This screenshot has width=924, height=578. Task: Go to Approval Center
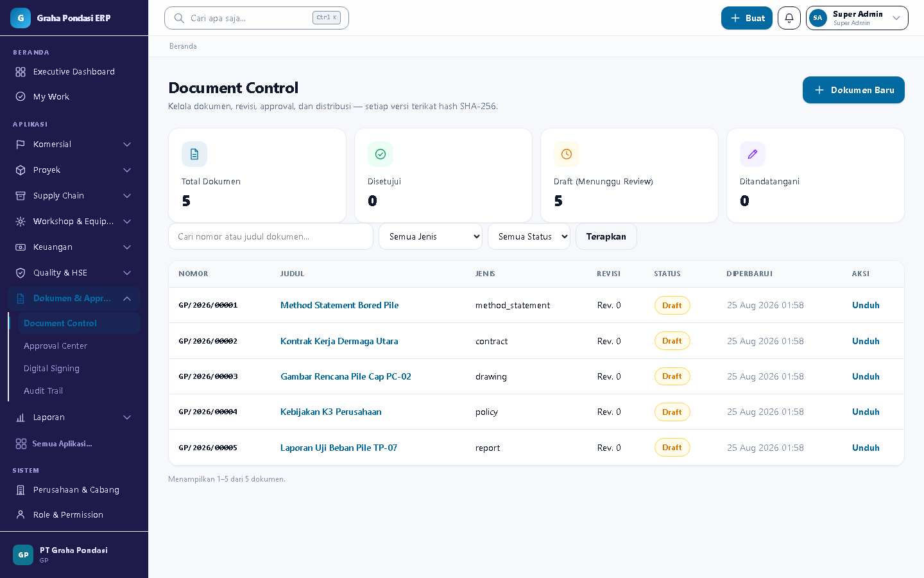click(55, 346)
